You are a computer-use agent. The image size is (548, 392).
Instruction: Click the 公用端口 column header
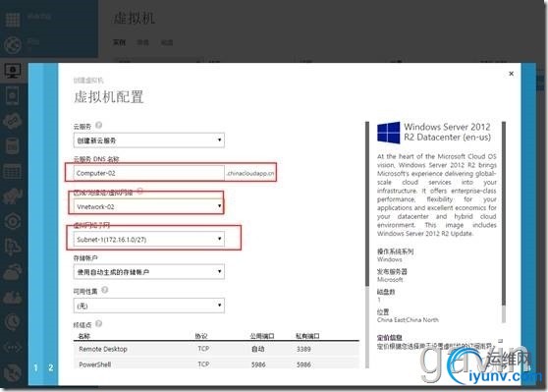262,336
